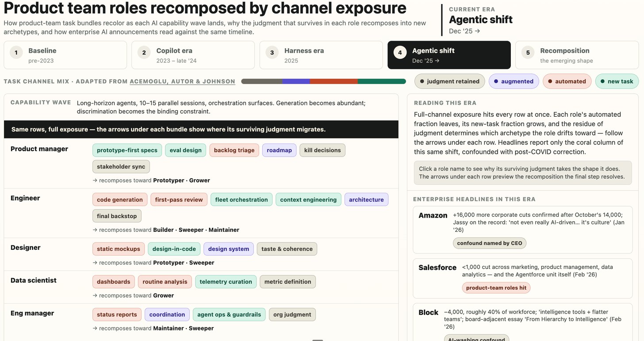Click 'recomposes toward Grower' under Data scientist

click(133, 295)
